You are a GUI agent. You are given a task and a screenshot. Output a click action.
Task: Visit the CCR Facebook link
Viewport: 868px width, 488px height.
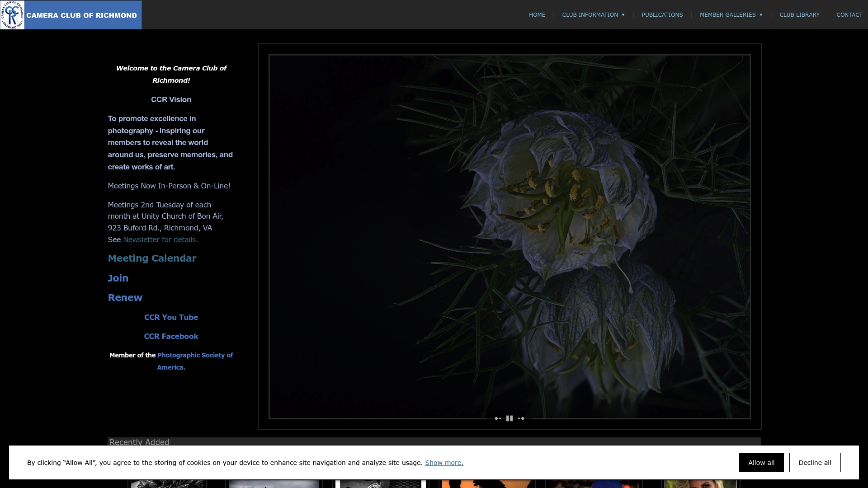pyautogui.click(x=171, y=336)
